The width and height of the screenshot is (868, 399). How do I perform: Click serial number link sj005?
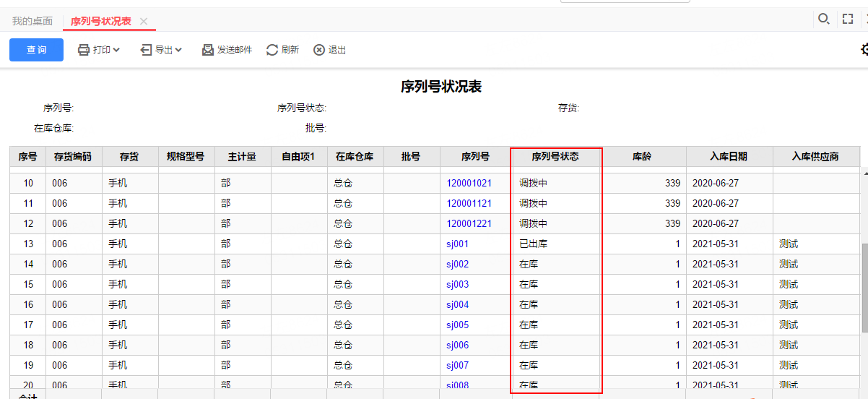pyautogui.click(x=457, y=325)
